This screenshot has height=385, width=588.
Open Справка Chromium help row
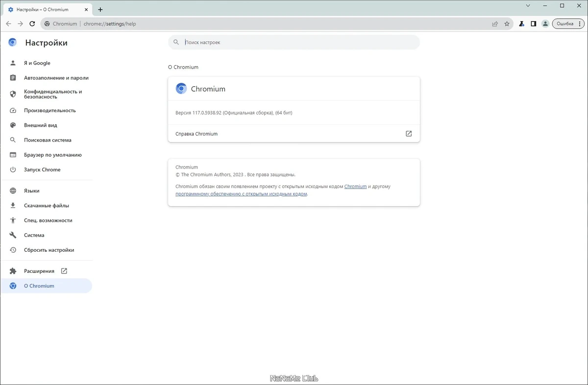coord(294,134)
